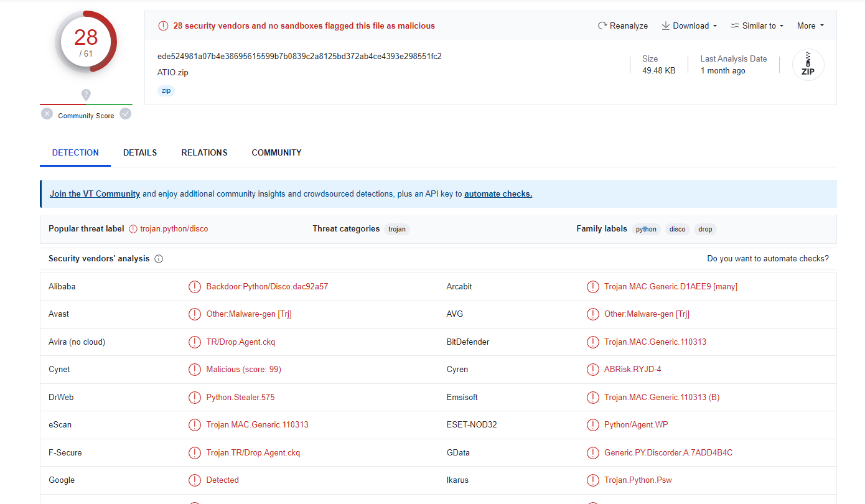The image size is (865, 504).
Task: Vote positive with the checkmark community score icon
Action: pyautogui.click(x=126, y=114)
